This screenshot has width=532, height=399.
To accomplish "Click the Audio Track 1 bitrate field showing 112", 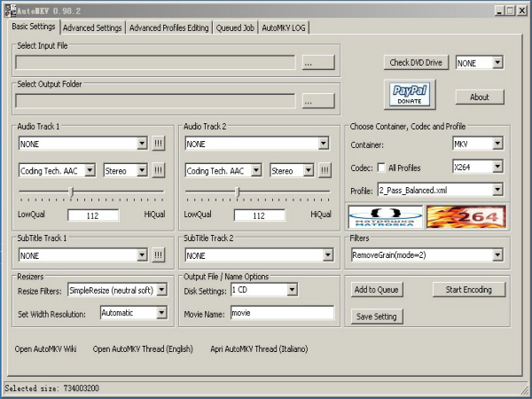I will 93,215.
